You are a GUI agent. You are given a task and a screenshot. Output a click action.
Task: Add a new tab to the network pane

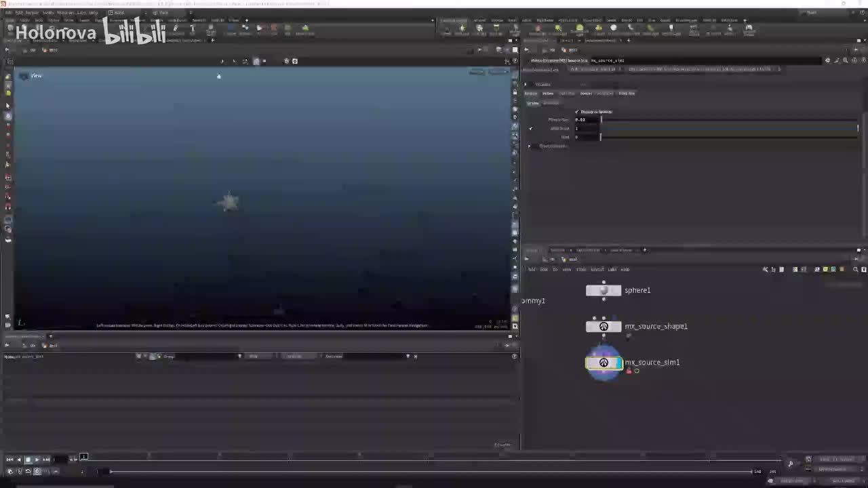[645, 250]
